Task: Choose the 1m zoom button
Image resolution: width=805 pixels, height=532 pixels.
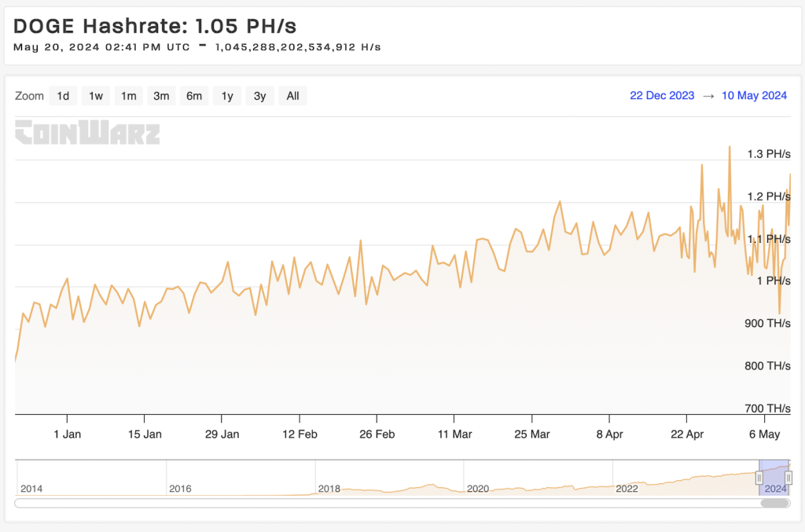Action: tap(128, 96)
